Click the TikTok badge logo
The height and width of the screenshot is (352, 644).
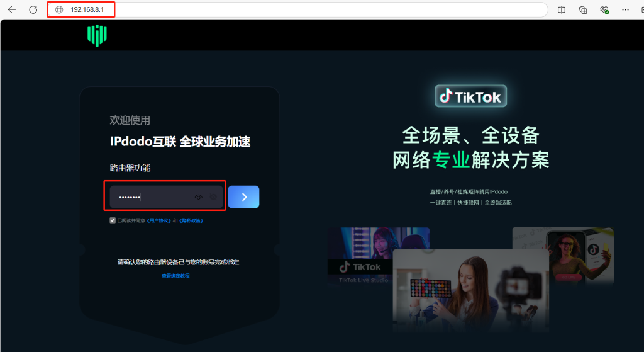(x=470, y=96)
